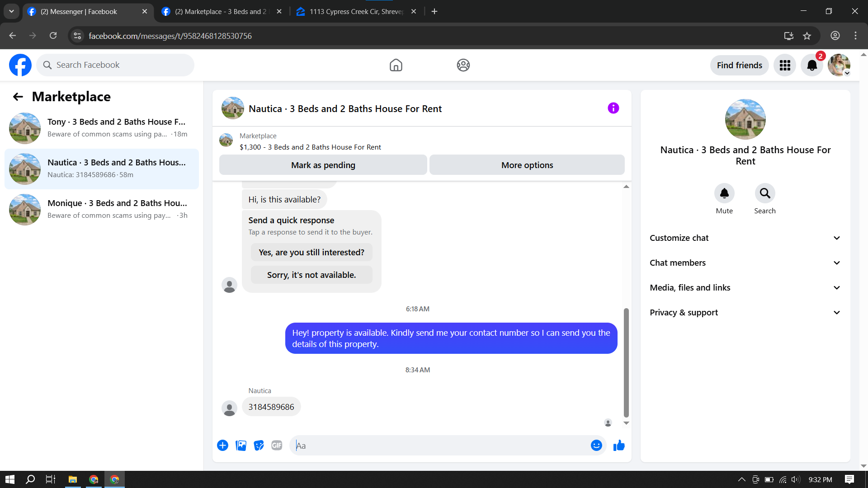Image resolution: width=868 pixels, height=488 pixels.
Task: Search in conversation with the magnifier icon
Action: [764, 193]
